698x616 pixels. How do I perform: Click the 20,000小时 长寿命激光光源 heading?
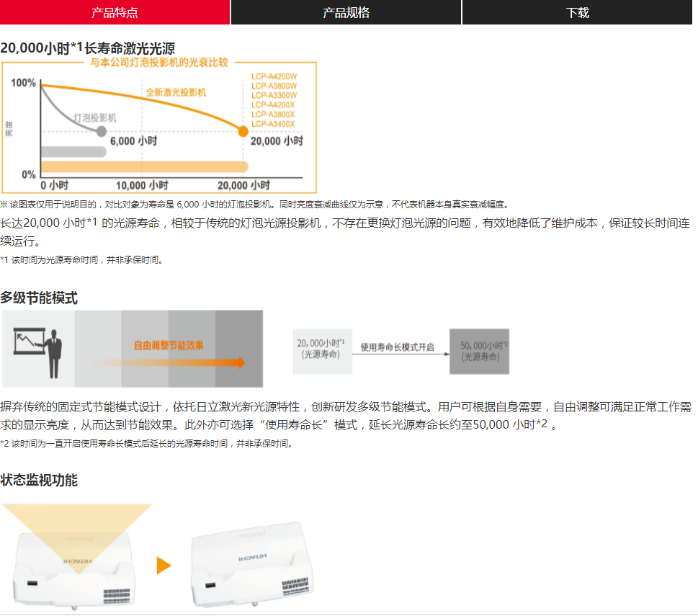pyautogui.click(x=88, y=48)
